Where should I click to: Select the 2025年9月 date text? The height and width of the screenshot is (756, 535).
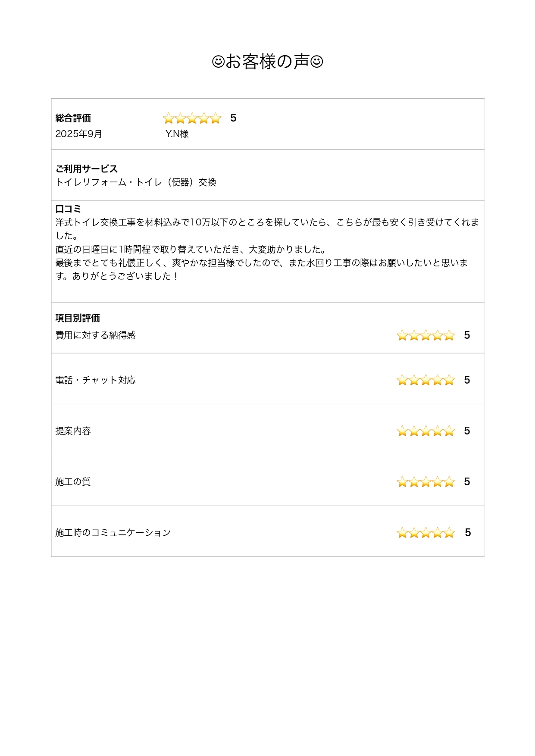78,134
